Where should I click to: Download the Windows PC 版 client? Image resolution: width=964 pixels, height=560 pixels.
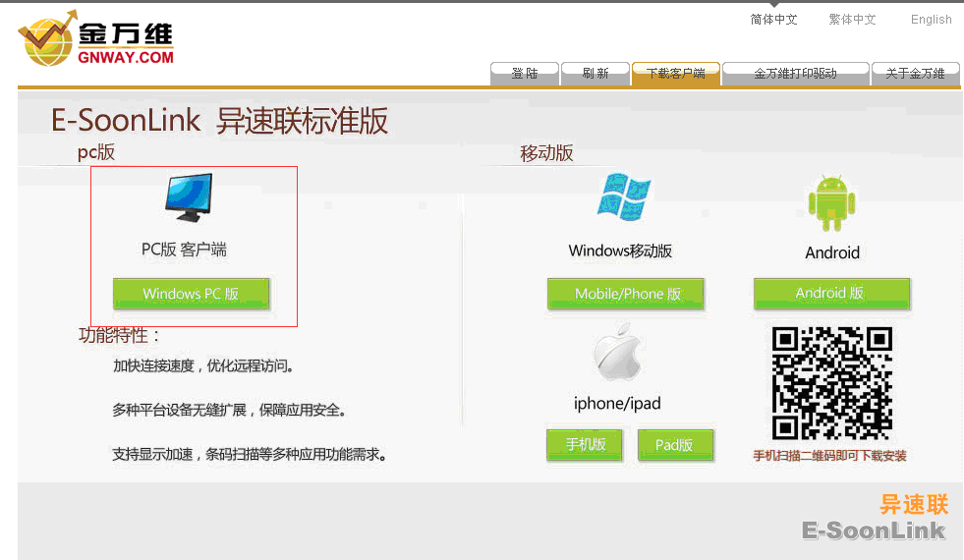(x=191, y=294)
